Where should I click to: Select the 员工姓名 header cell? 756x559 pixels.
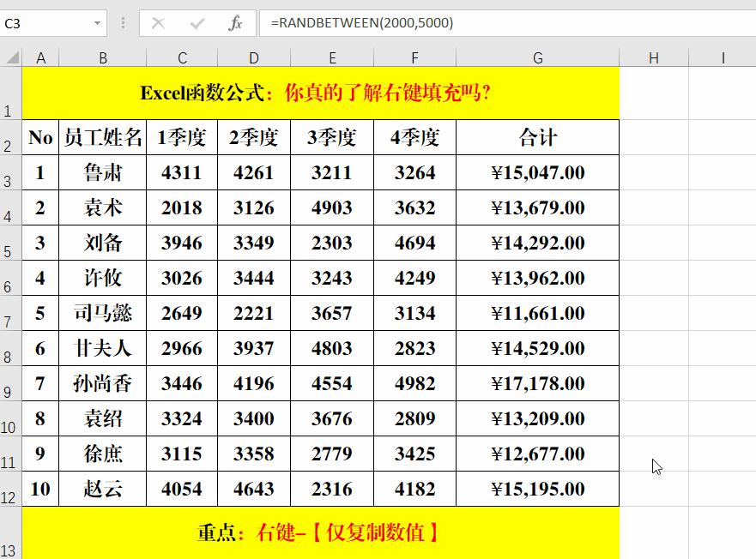tap(103, 136)
